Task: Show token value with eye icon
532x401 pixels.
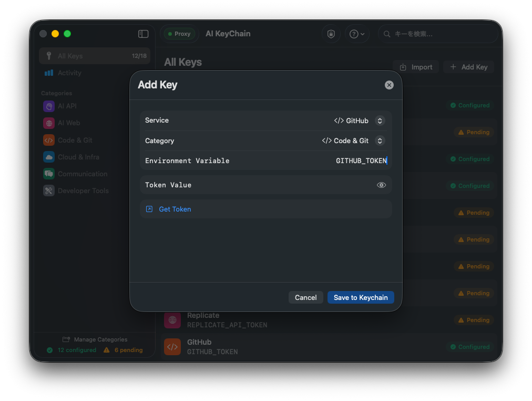Action: [x=381, y=185]
